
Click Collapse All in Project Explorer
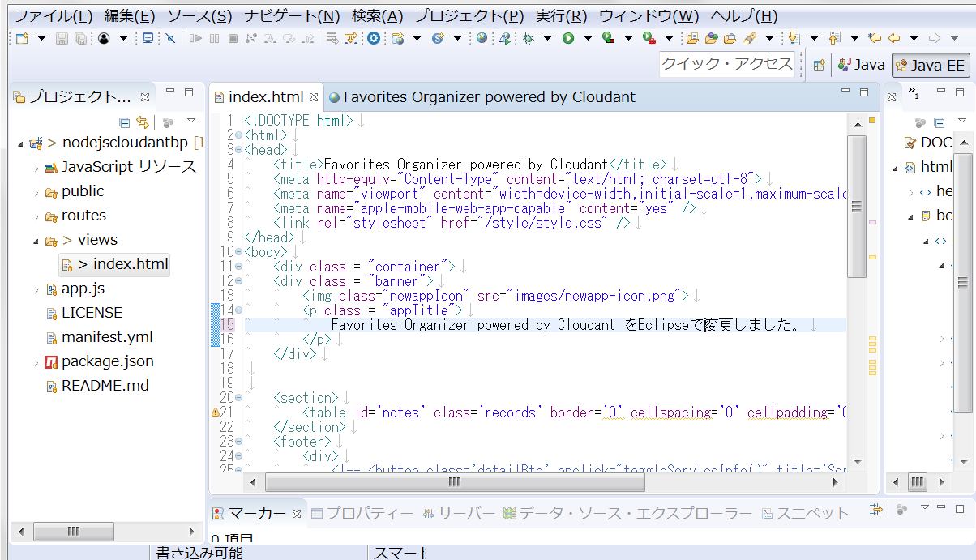click(x=125, y=122)
